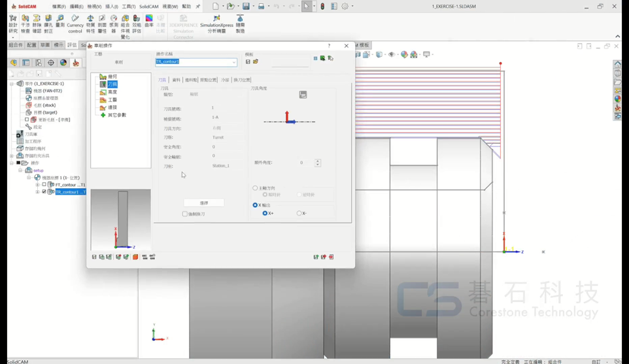
Task: Collapse the setup tree node
Action: pos(20,171)
